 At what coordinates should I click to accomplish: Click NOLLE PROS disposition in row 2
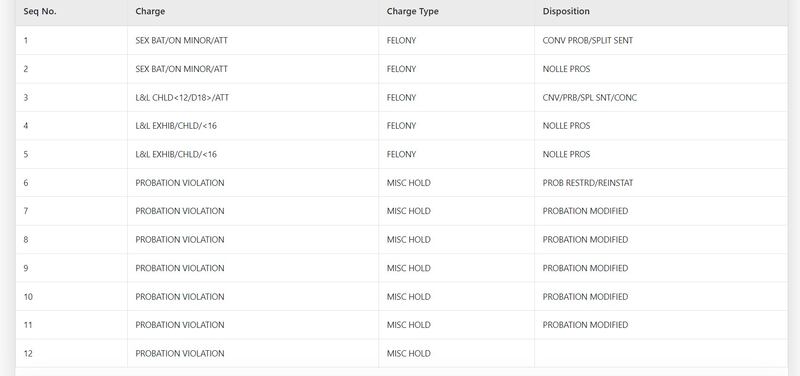(566, 69)
